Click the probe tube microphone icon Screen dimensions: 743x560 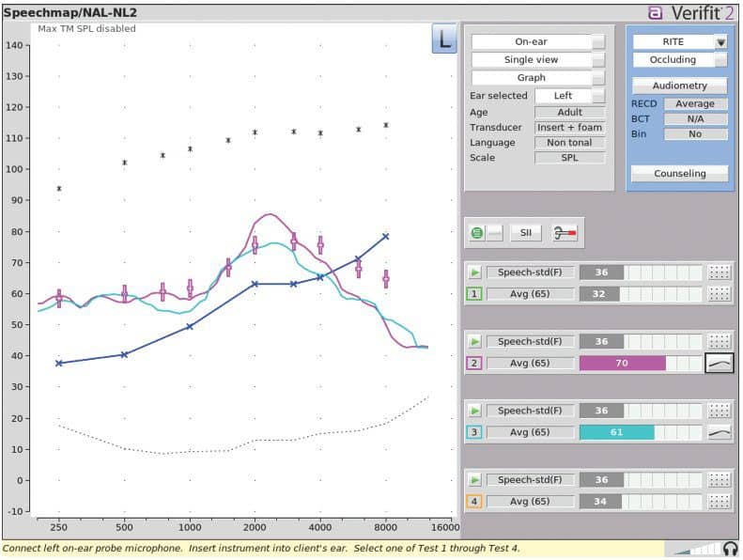[x=565, y=233]
